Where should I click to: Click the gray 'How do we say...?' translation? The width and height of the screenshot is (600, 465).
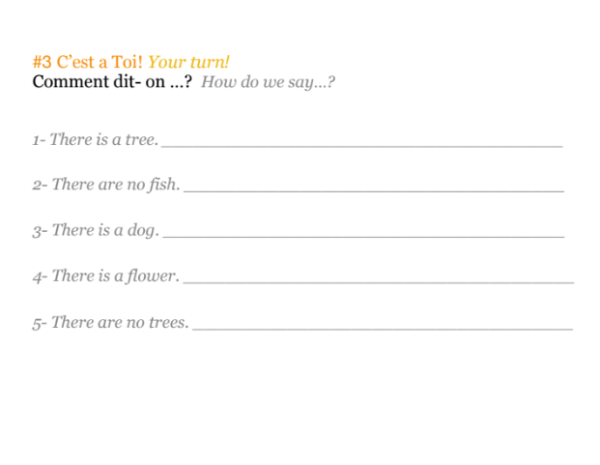coord(268,82)
